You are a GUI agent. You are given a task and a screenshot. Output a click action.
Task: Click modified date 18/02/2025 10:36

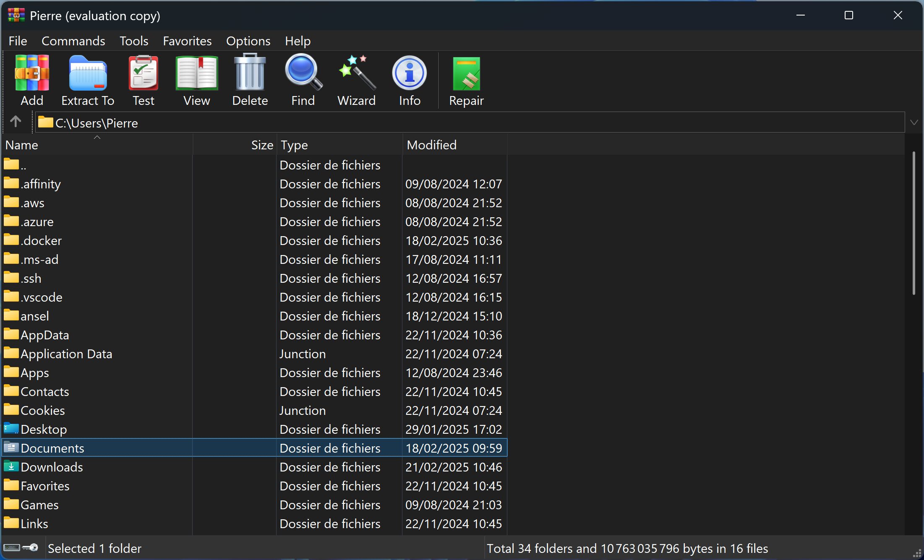pyautogui.click(x=454, y=240)
